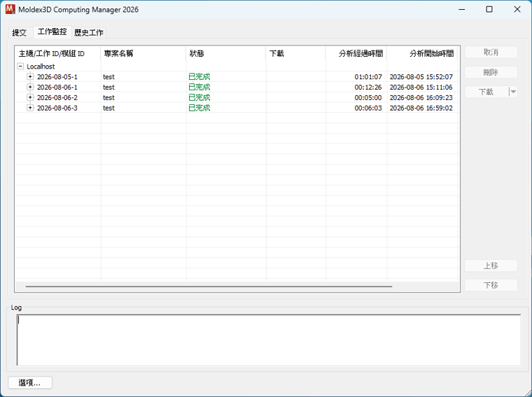Screen dimensions: 532x397
Task: Click the horizontal scrollbar of the job list
Action: [x=209, y=286]
